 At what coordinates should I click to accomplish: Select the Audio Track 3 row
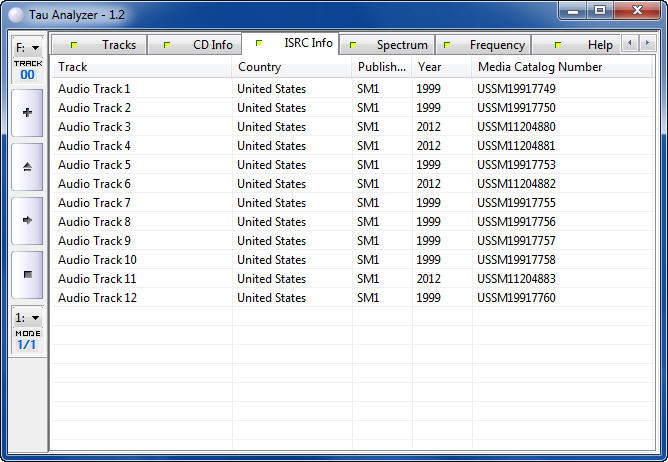95,127
